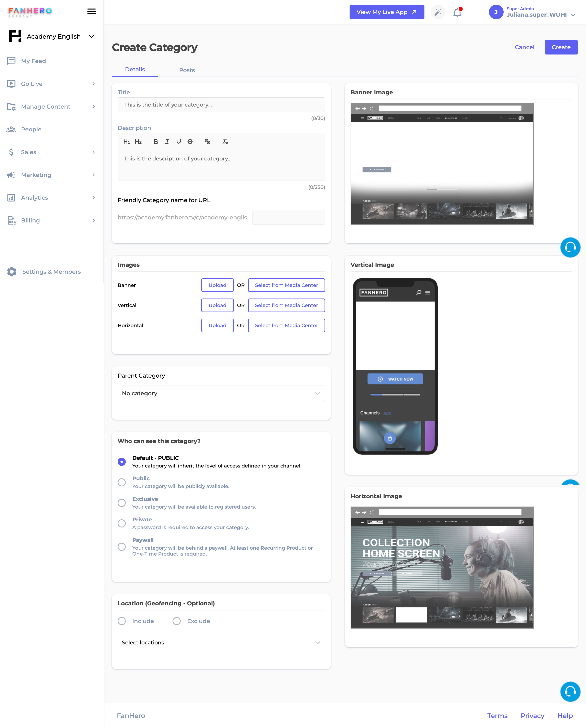This screenshot has height=728, width=586.
Task: Click the My Feed chat icon
Action: pyautogui.click(x=11, y=61)
